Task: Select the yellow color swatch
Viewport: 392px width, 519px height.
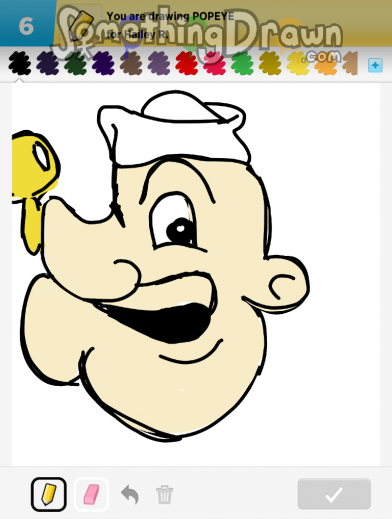Action: point(298,63)
